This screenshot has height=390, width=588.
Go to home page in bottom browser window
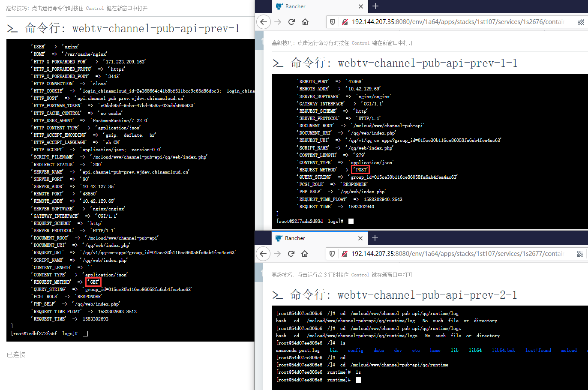tap(305, 254)
